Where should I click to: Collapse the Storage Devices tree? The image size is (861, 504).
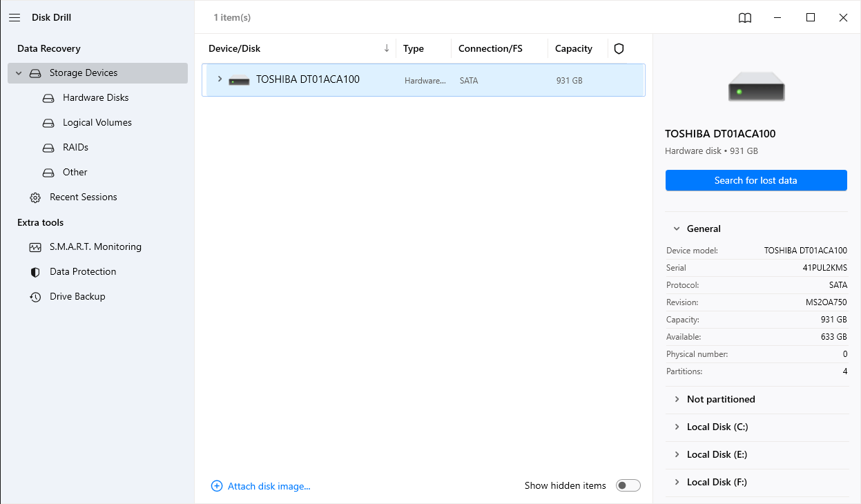(x=19, y=73)
